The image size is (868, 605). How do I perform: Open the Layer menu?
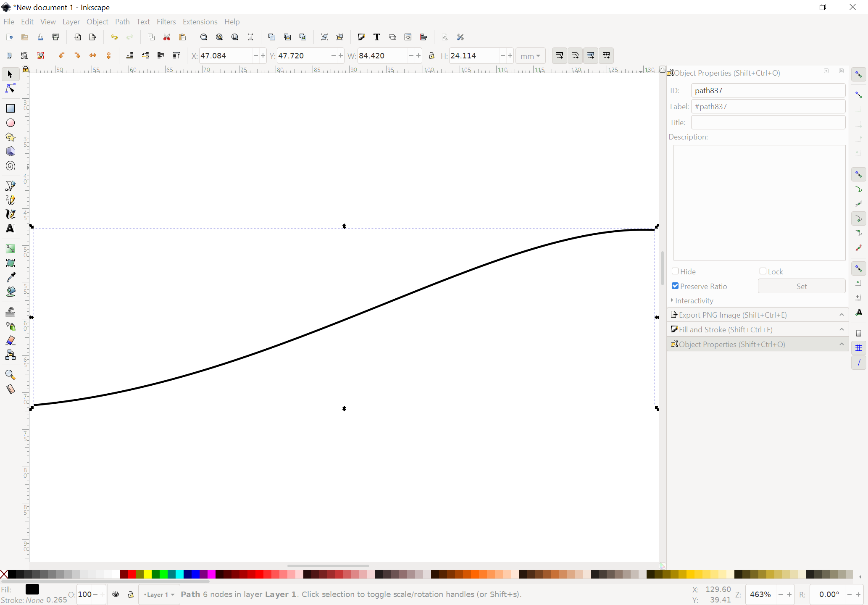pyautogui.click(x=71, y=21)
